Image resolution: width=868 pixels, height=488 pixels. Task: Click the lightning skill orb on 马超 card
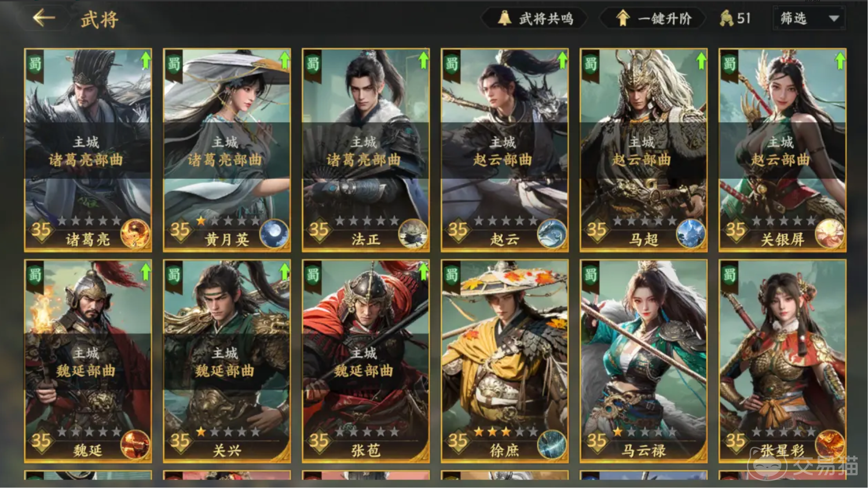click(691, 234)
